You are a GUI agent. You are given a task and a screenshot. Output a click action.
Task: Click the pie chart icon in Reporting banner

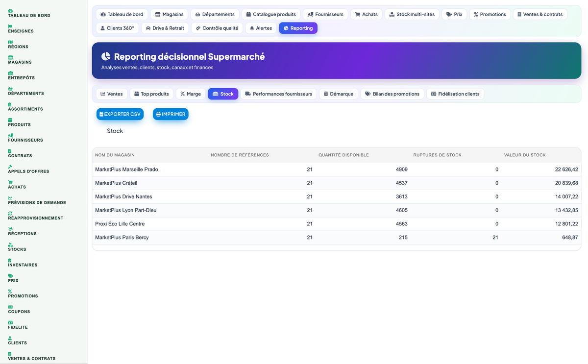click(x=106, y=56)
